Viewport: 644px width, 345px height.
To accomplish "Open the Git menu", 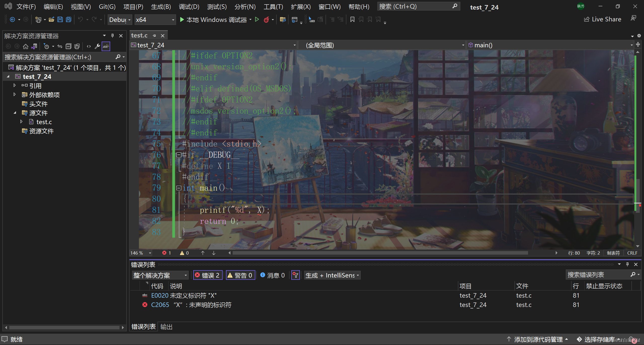I will (107, 7).
